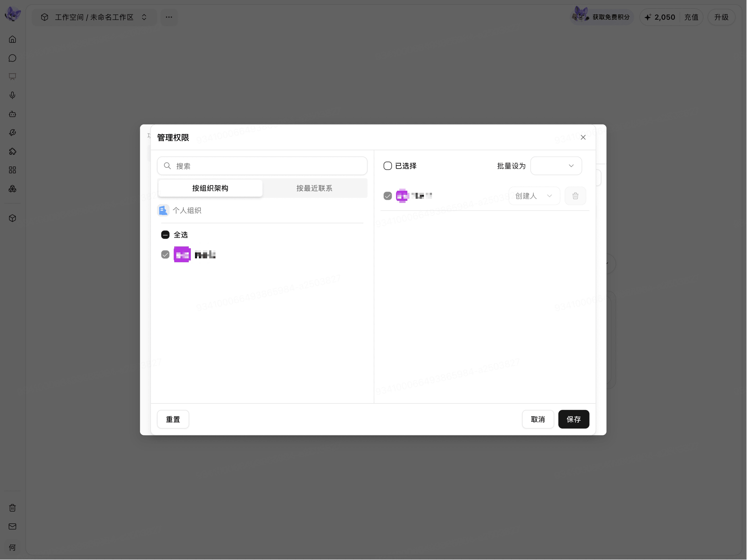Open the 批量设为 dropdown

coord(556,166)
